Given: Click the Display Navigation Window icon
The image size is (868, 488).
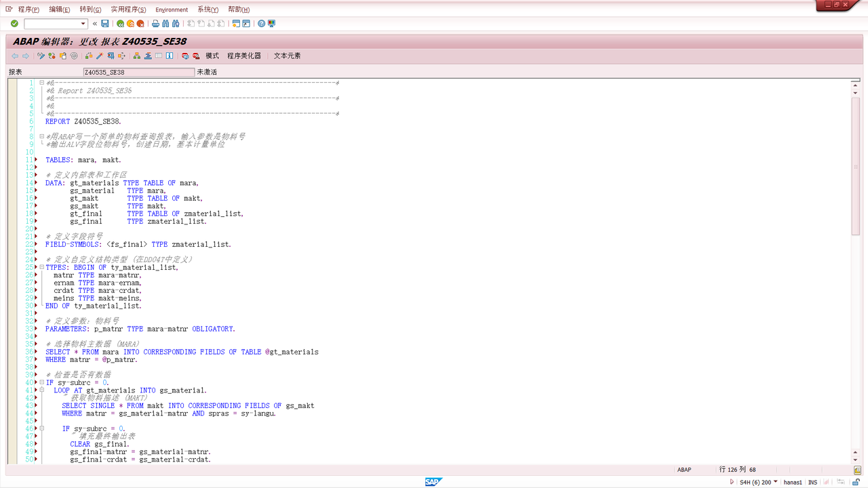Looking at the screenshot, I should point(148,56).
